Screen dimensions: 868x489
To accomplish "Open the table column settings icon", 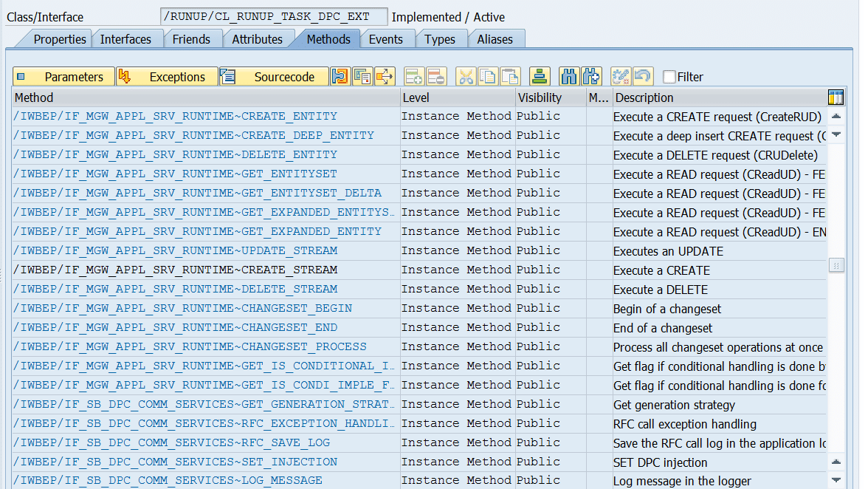I will tap(836, 98).
